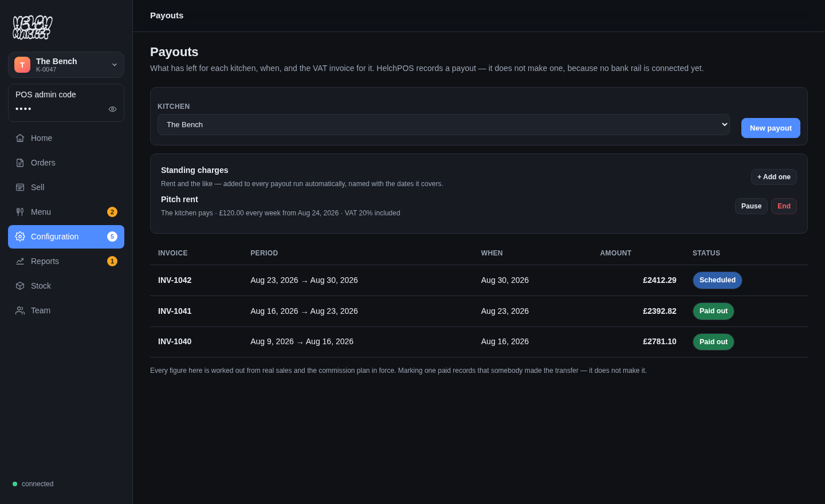The image size is (825, 504).
Task: Click the POS admin code masked field
Action: (x=23, y=109)
